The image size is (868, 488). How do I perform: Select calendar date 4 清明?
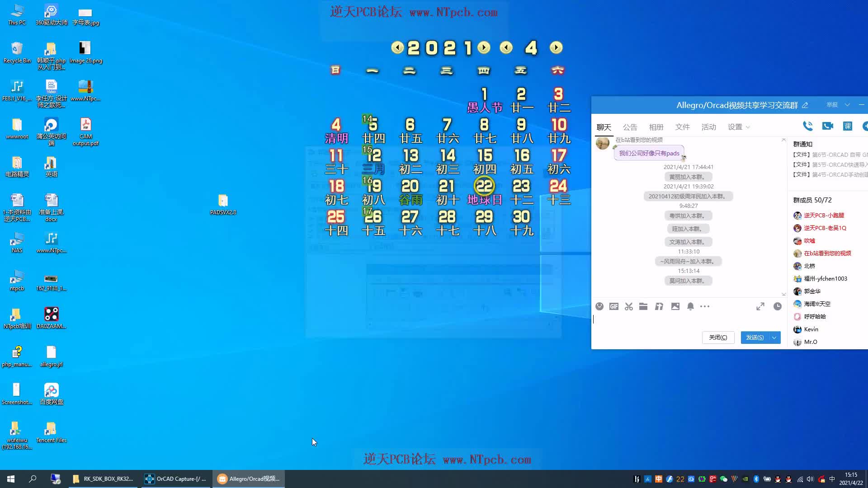pos(336,131)
